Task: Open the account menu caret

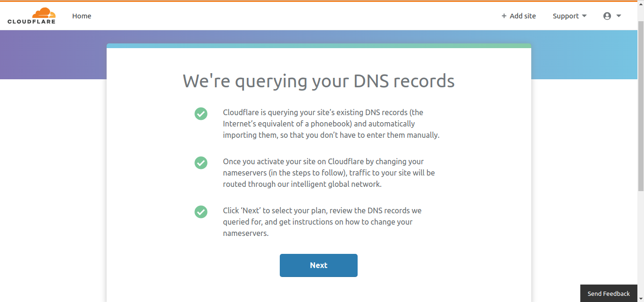Action: [619, 16]
